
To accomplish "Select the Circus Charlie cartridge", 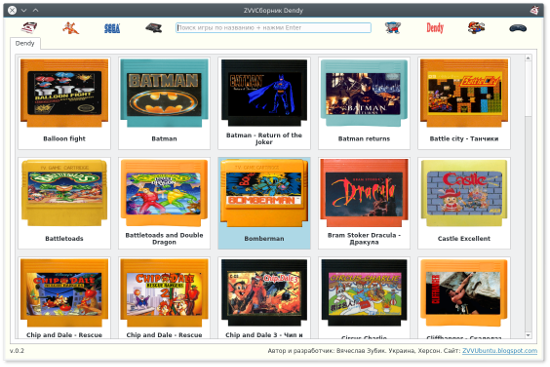I will [x=364, y=298].
